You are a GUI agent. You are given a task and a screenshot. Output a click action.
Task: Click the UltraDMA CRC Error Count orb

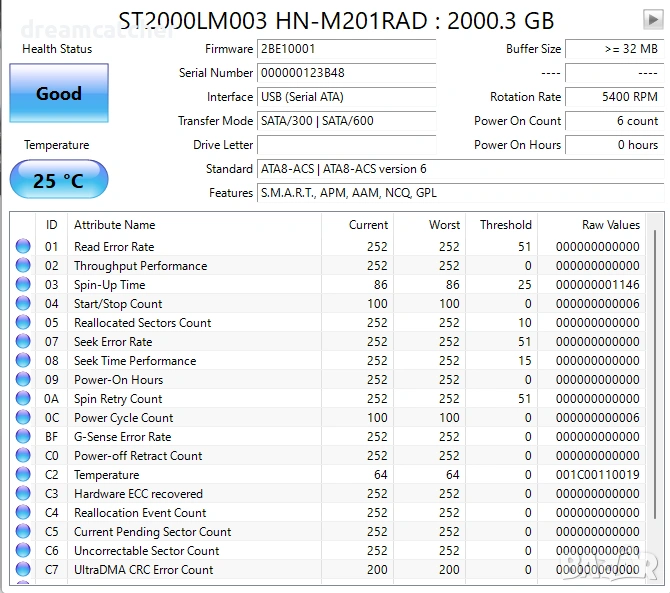pos(23,570)
